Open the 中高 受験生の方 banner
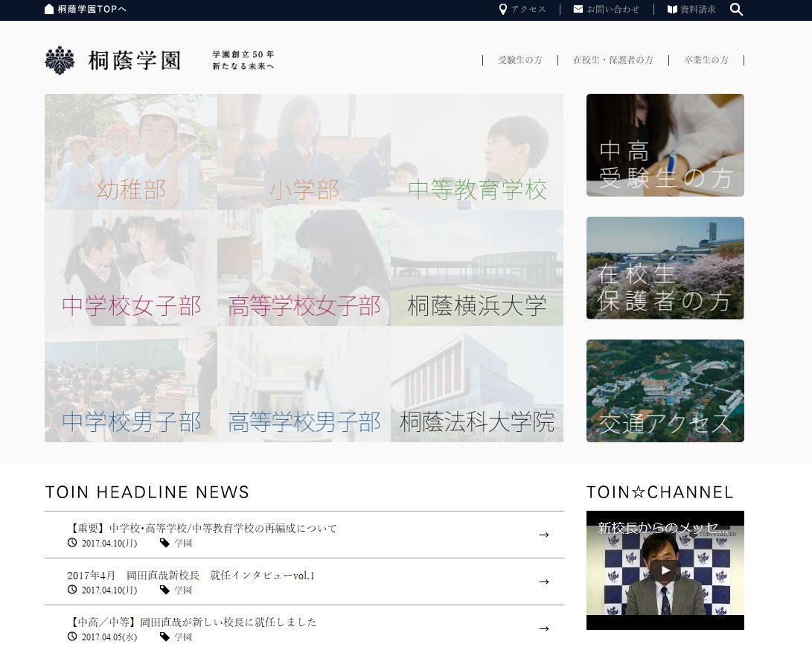The image size is (812, 650). pos(665,145)
